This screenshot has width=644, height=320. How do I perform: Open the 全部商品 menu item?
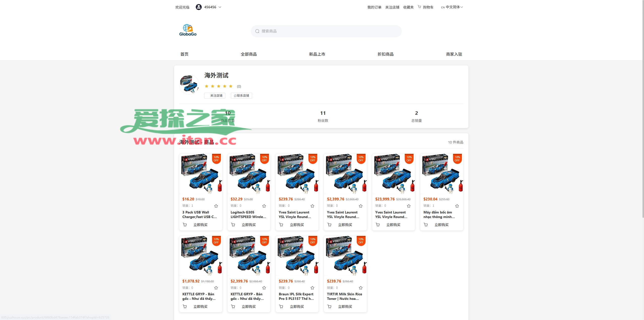point(249,54)
